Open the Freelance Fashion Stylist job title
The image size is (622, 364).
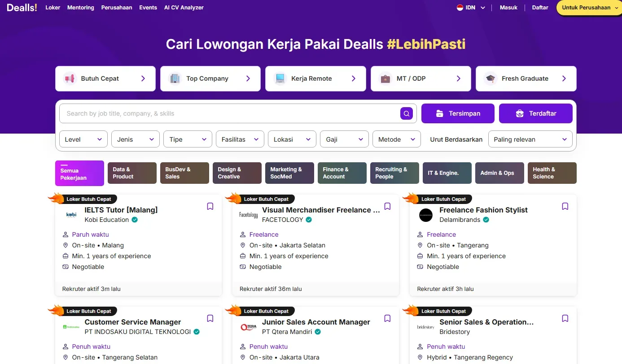[483, 210]
